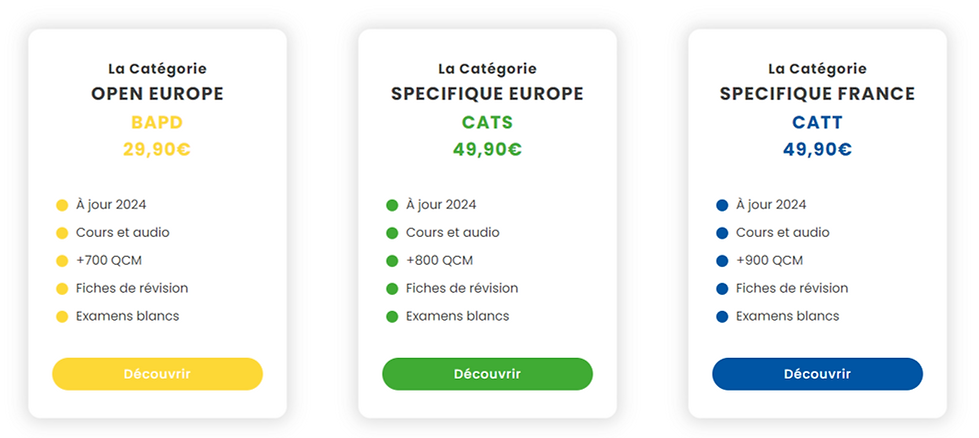Select the OPEN EUROPE category title
This screenshot has height=438, width=979.
pyautogui.click(x=157, y=94)
